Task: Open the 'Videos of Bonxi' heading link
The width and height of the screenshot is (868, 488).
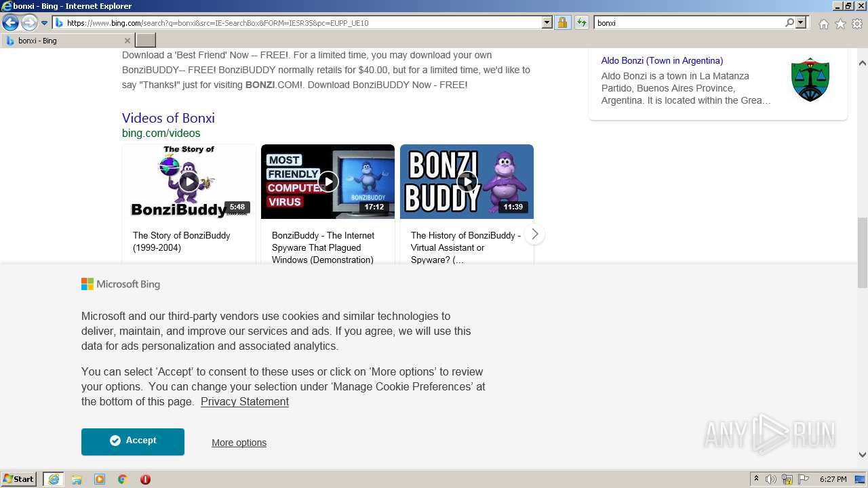Action: click(x=168, y=118)
